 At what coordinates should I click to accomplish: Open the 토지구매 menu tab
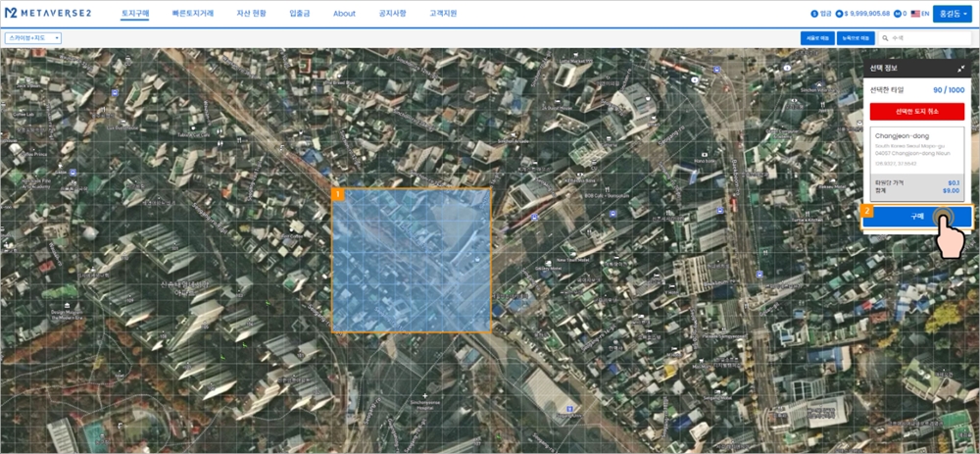[x=134, y=13]
